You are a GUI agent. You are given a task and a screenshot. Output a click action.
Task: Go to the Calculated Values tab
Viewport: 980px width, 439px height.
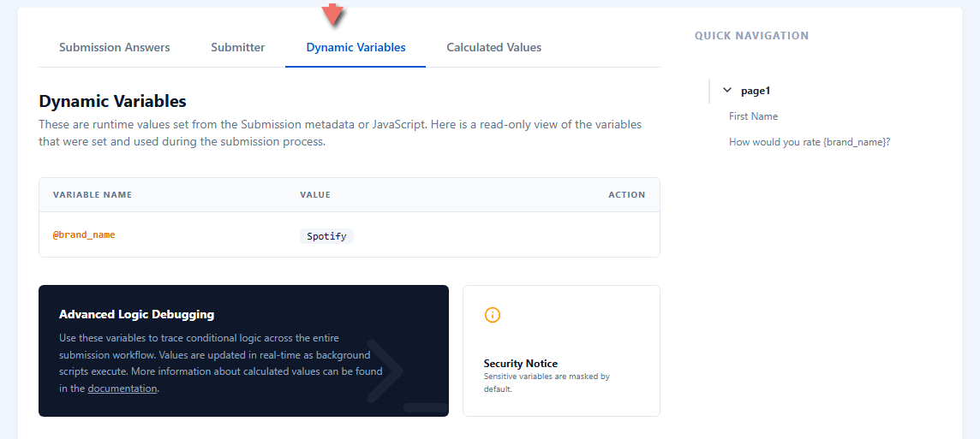493,47
